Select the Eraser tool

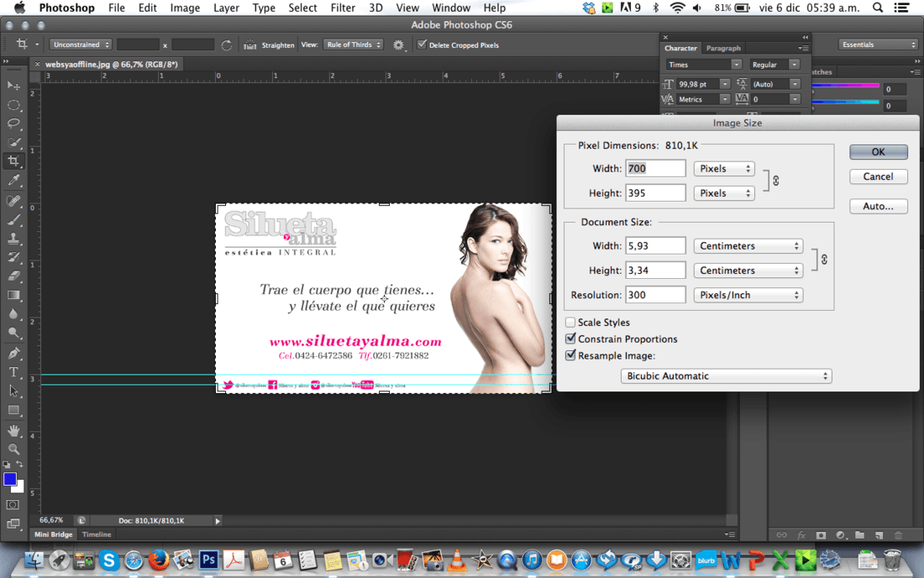(x=13, y=276)
